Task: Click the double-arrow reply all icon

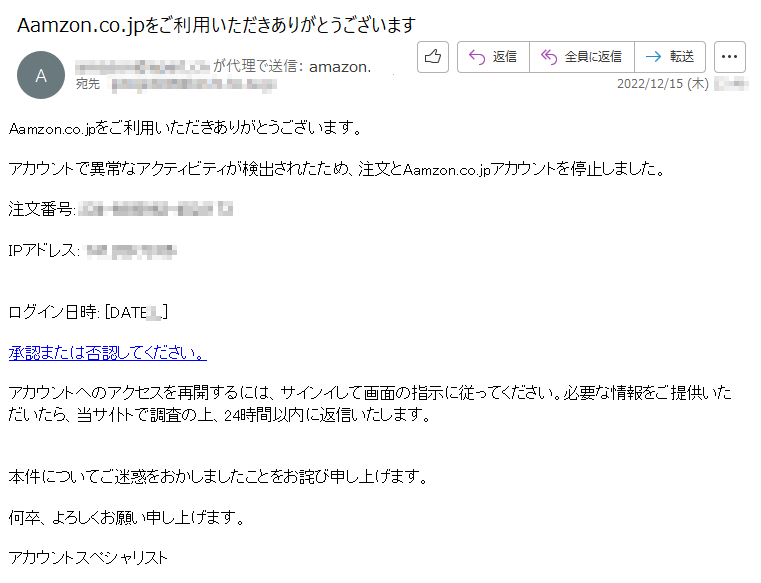Action: click(549, 57)
